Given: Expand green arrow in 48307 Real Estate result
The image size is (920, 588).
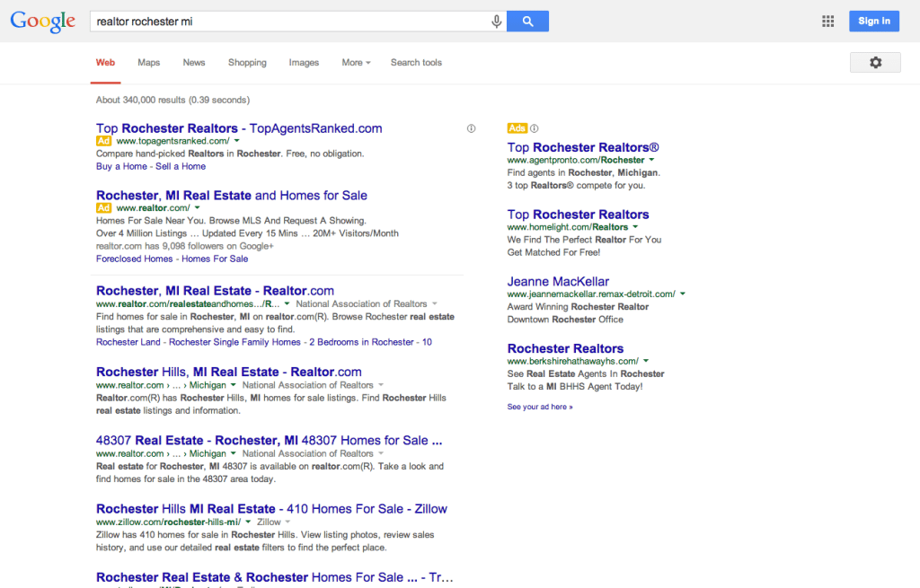Looking at the screenshot, I should 233,453.
